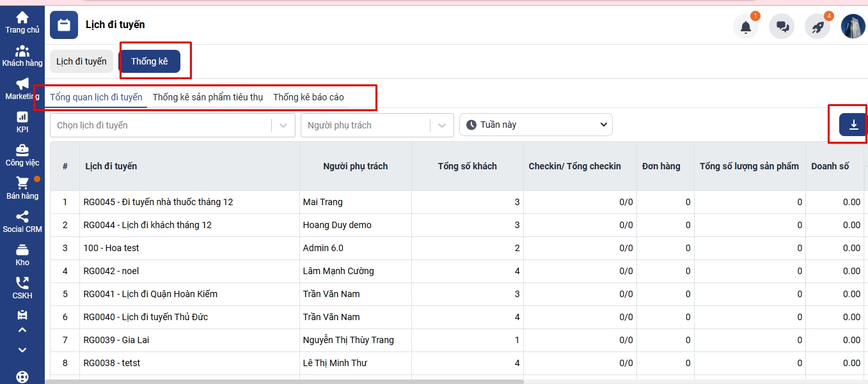This screenshot has width=868, height=384.
Task: Click the notifications bell icon
Action: 746,27
